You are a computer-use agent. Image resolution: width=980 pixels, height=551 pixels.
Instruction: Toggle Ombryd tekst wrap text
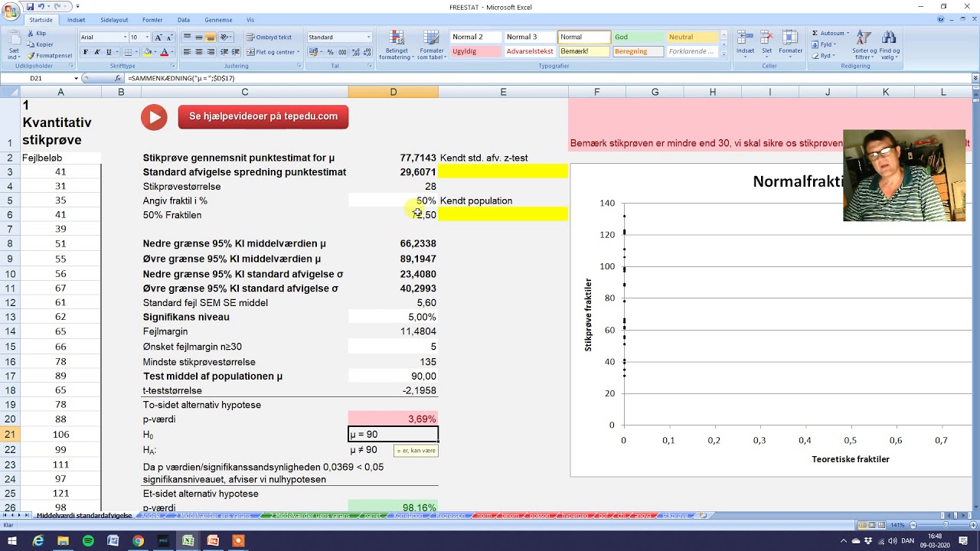coord(269,37)
